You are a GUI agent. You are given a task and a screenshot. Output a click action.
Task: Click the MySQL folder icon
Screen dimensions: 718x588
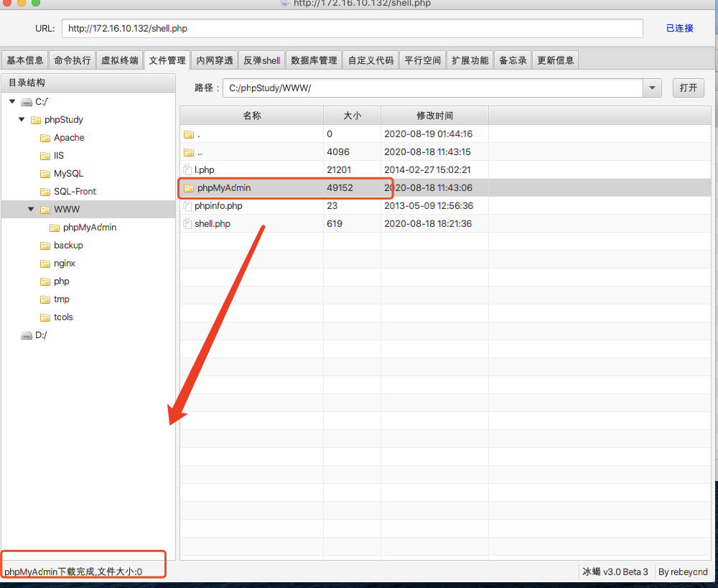45,174
